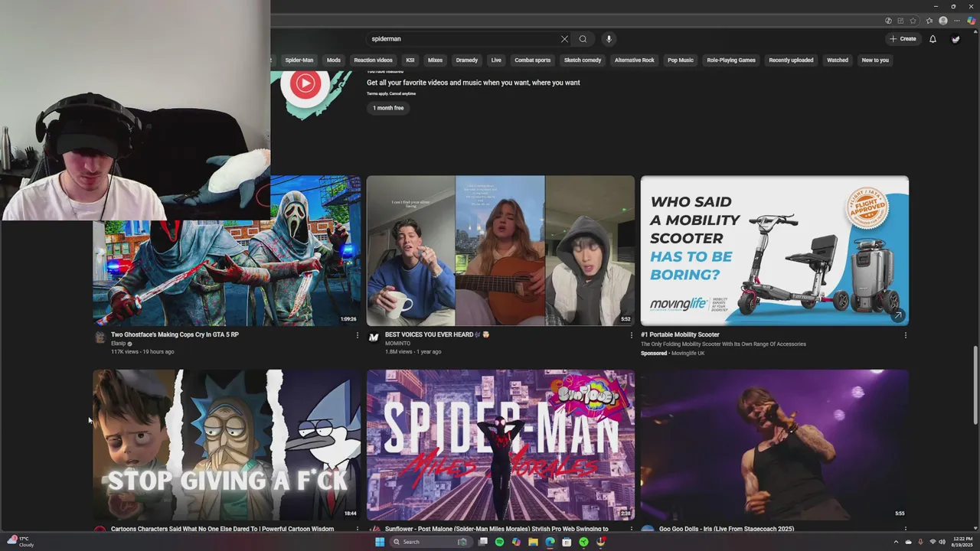This screenshot has width=980, height=551.
Task: Click the Goo Goo Dolls - Iris title
Action: pyautogui.click(x=727, y=529)
